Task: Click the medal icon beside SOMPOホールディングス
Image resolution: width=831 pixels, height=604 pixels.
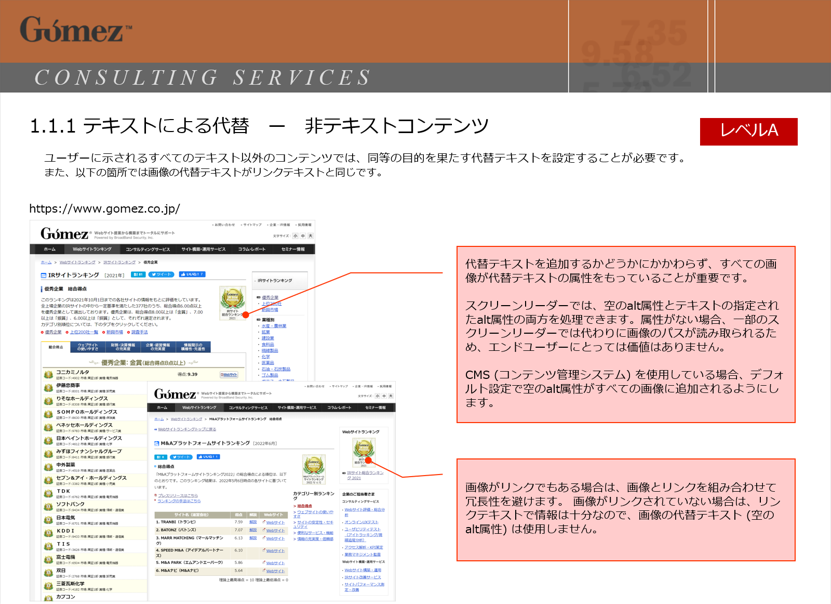Action: [48, 414]
